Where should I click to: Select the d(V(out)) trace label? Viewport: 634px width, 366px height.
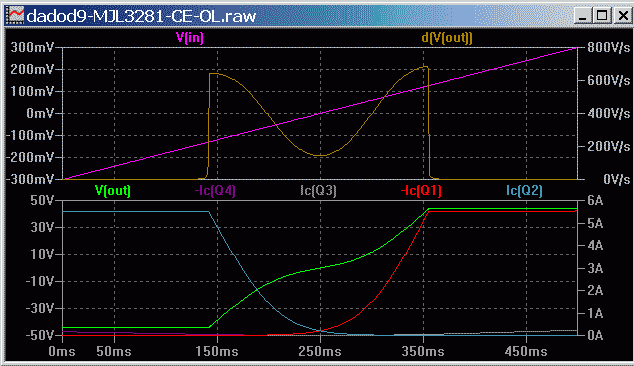(447, 38)
